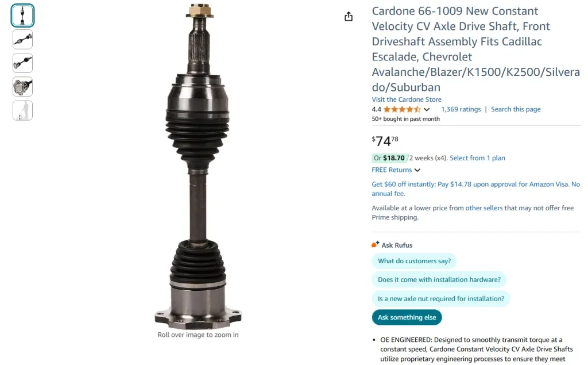Select the second diagonal axle thumbnail

click(22, 40)
